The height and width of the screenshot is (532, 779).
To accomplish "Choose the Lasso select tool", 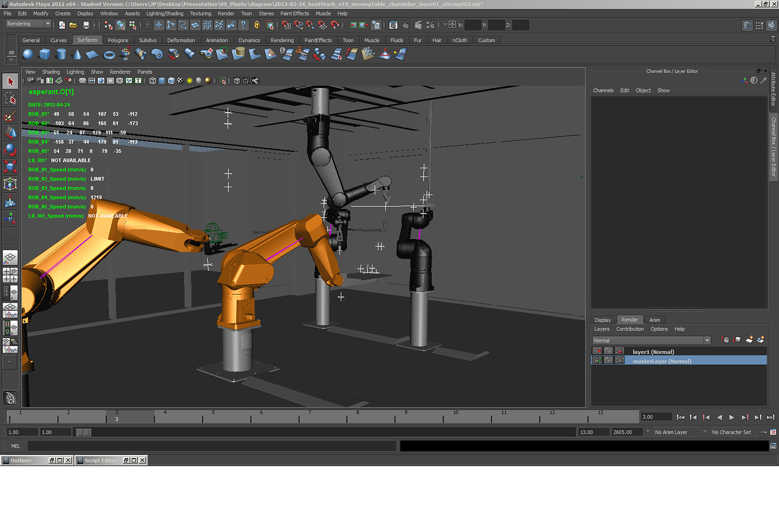I will click(10, 98).
